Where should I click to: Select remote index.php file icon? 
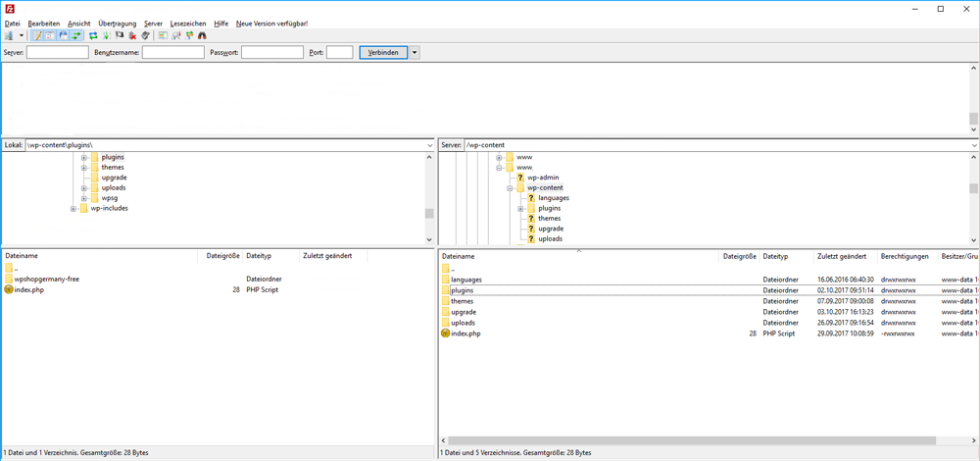(445, 333)
